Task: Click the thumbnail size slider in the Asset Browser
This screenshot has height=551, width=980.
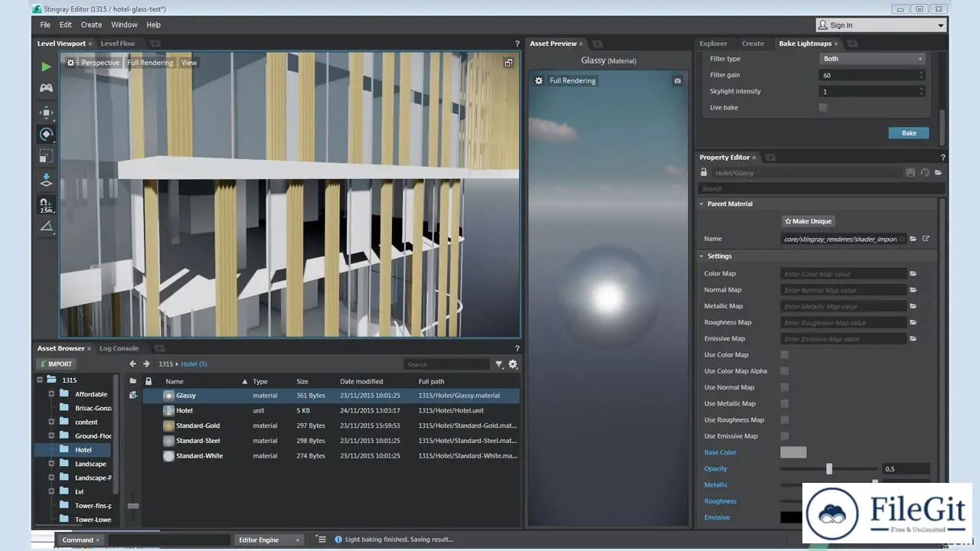Action: click(x=133, y=506)
